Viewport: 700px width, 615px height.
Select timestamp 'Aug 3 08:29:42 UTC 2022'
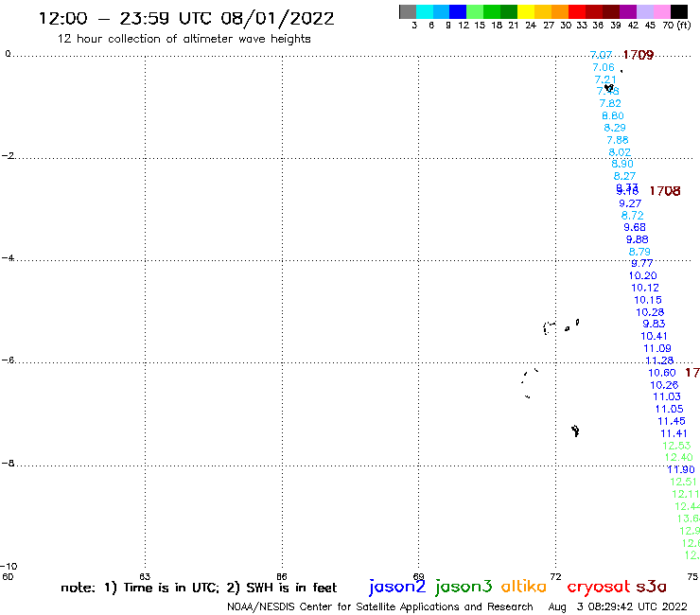click(618, 607)
